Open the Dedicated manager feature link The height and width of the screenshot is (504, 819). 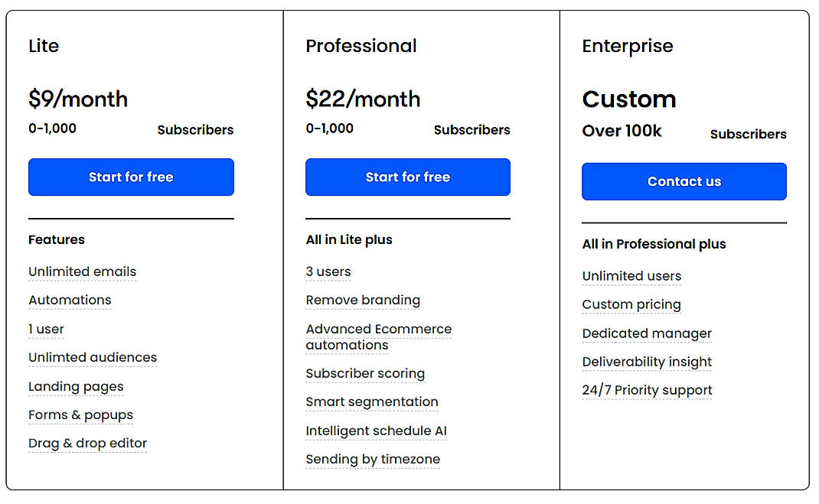pyautogui.click(x=647, y=333)
